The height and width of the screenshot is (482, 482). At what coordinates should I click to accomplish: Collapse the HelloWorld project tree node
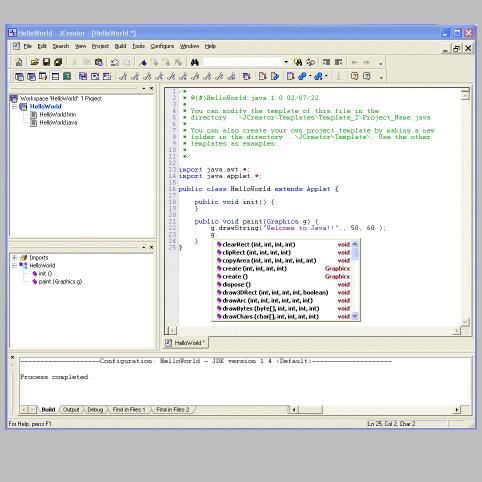pos(14,107)
